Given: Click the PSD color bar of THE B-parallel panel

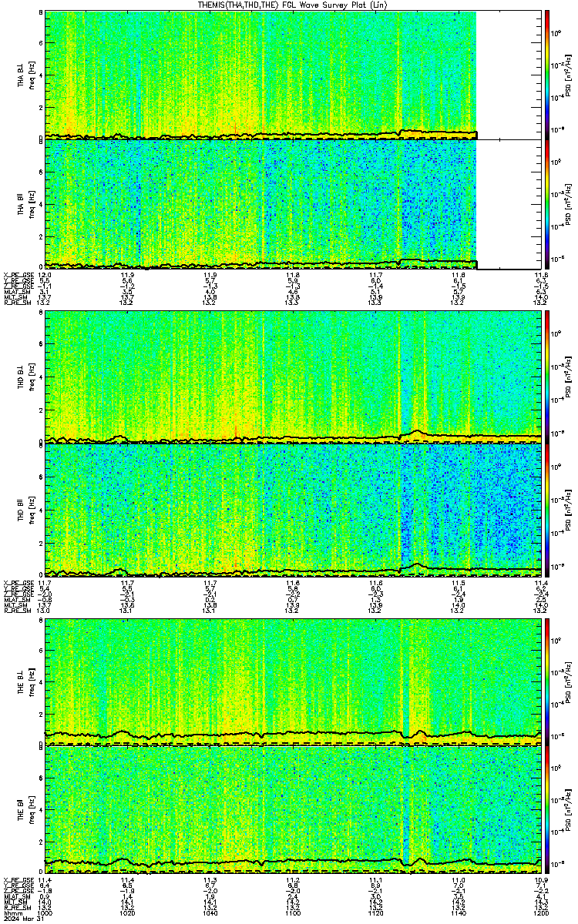Looking at the screenshot, I should (546, 808).
